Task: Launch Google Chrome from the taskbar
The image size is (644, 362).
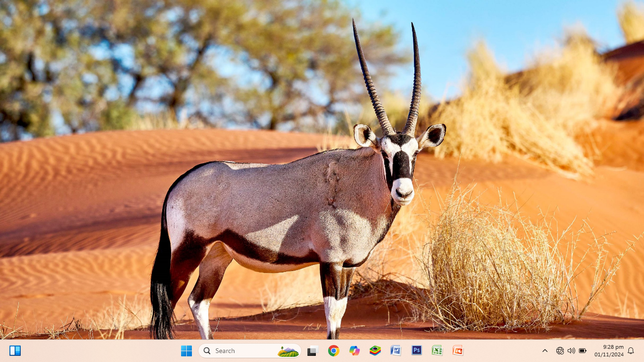Action: (334, 351)
